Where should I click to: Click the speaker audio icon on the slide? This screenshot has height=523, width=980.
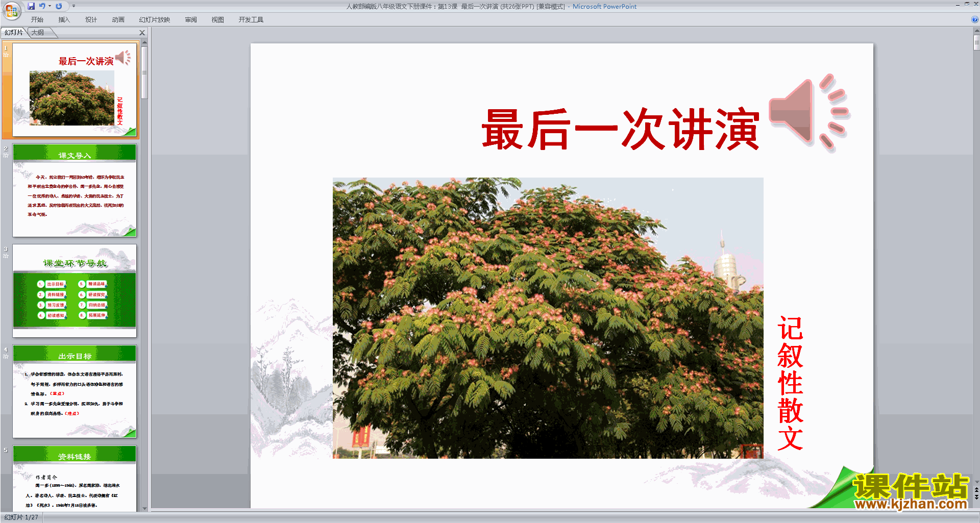809,112
